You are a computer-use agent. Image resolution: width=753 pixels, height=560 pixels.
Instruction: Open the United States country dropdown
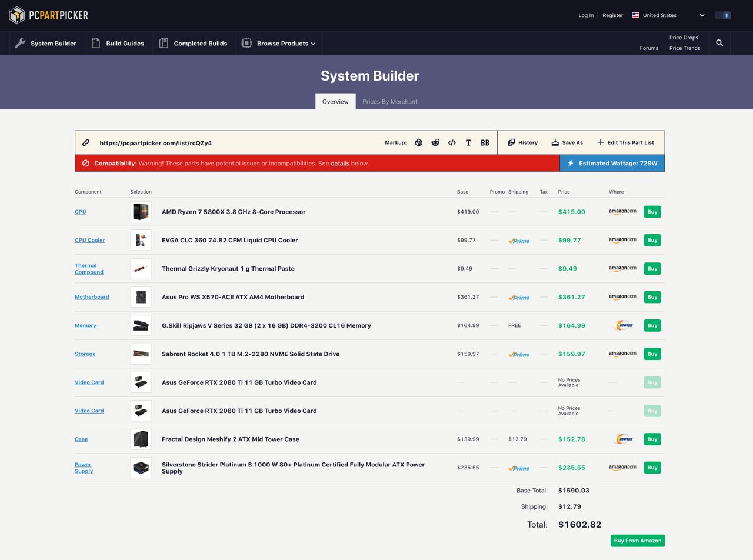(x=668, y=15)
